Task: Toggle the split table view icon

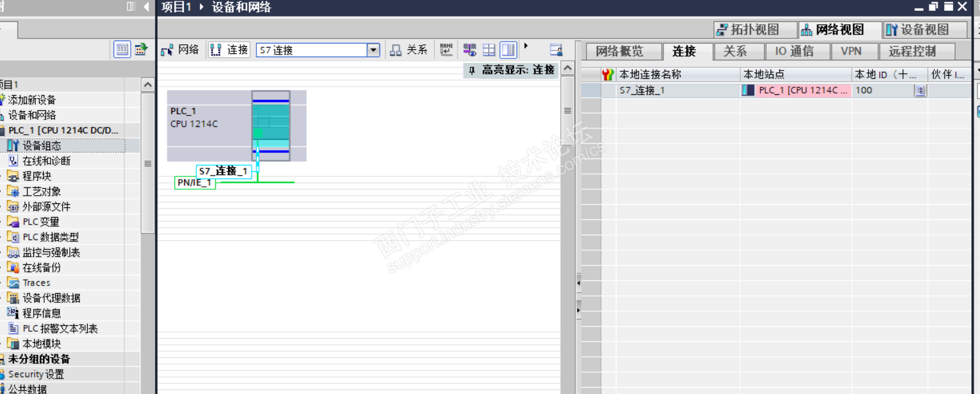Action: point(508,49)
